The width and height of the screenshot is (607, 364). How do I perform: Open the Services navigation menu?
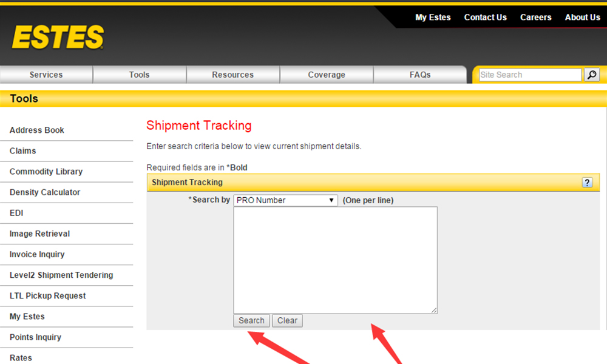point(46,75)
